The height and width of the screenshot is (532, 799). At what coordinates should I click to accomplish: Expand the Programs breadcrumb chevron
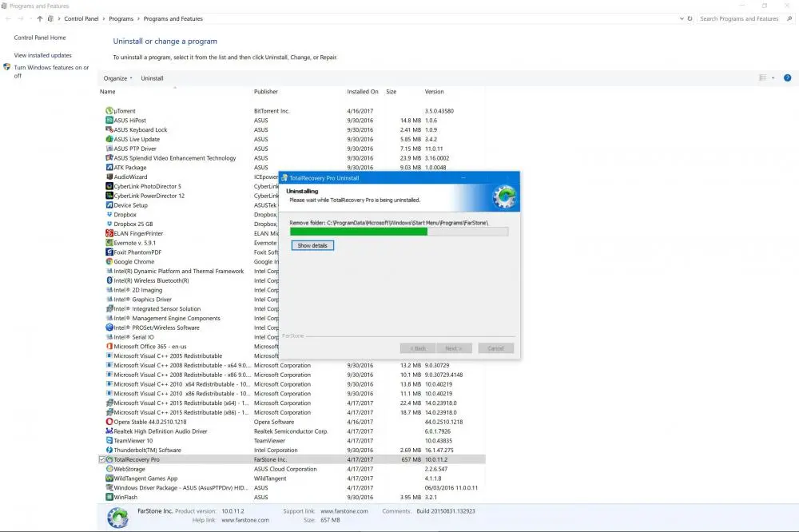pyautogui.click(x=138, y=19)
